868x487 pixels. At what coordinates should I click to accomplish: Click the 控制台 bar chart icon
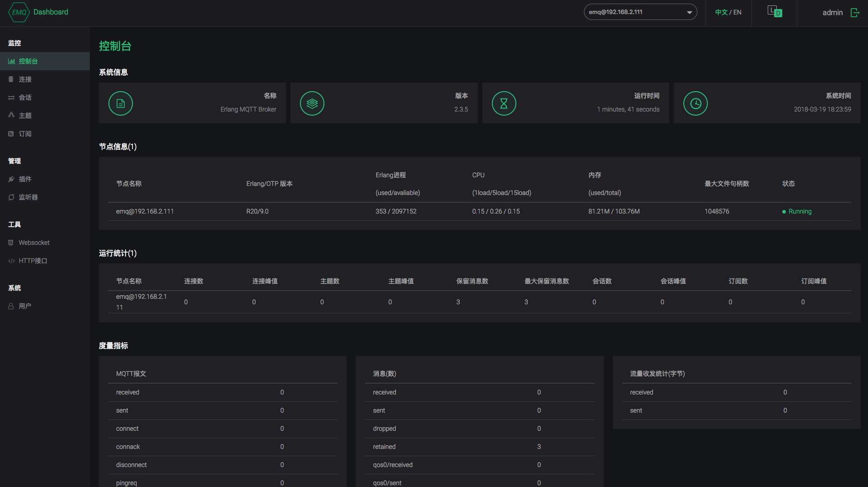click(x=11, y=61)
